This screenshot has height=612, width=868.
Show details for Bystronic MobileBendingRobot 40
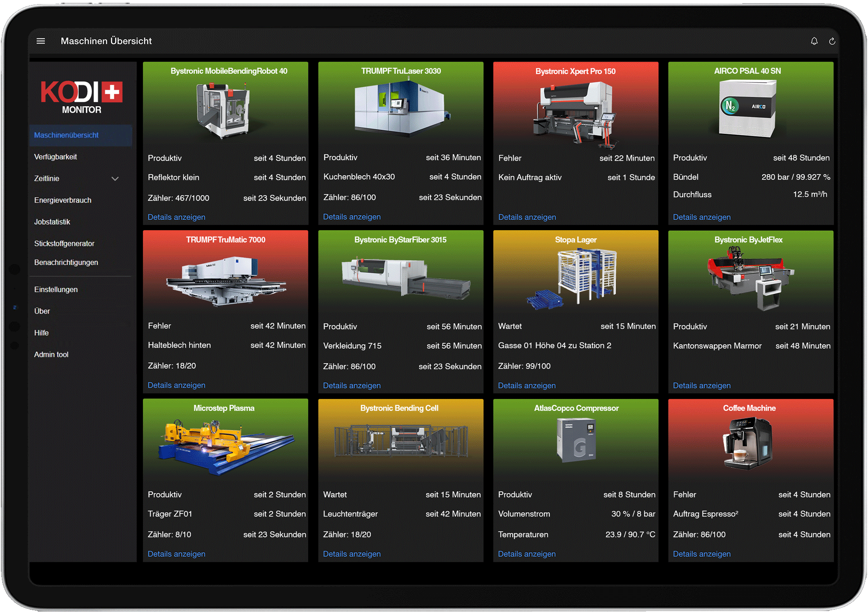point(176,217)
